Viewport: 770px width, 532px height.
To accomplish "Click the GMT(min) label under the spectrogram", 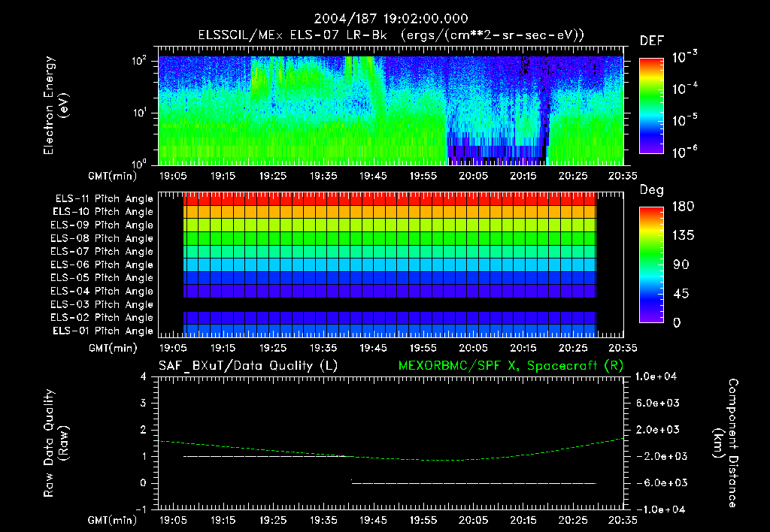I will pyautogui.click(x=113, y=176).
